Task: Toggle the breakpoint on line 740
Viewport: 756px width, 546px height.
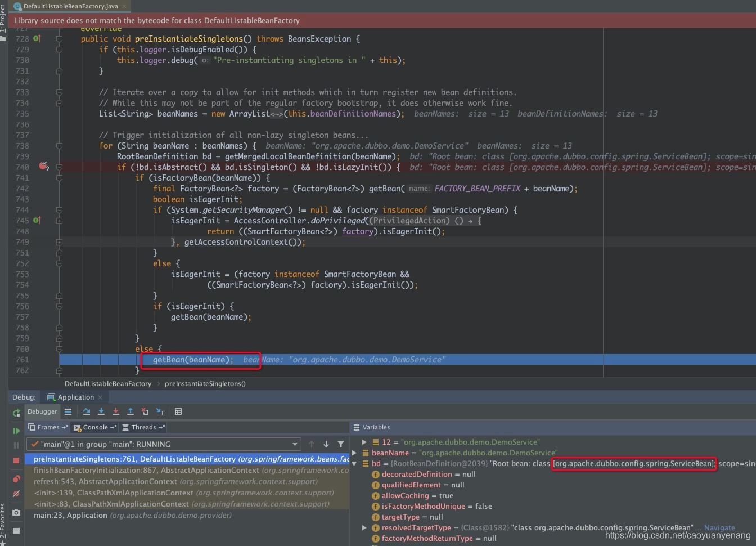Action: click(43, 166)
